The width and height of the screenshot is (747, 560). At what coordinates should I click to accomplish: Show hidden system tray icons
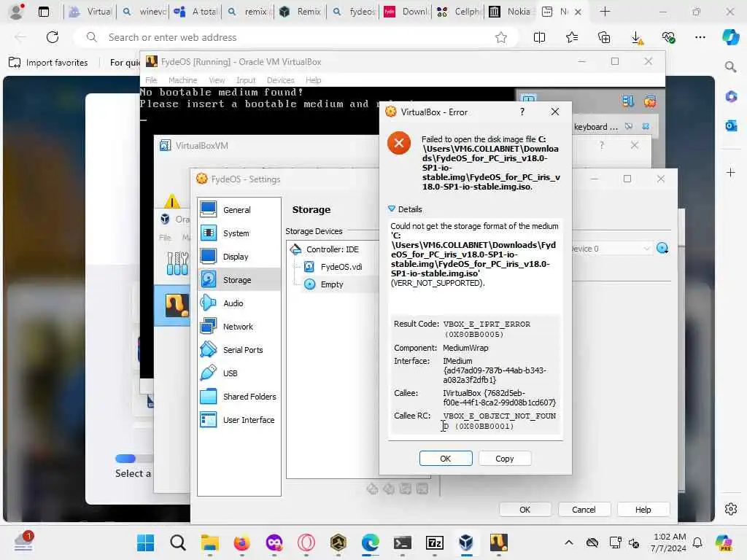coord(569,542)
